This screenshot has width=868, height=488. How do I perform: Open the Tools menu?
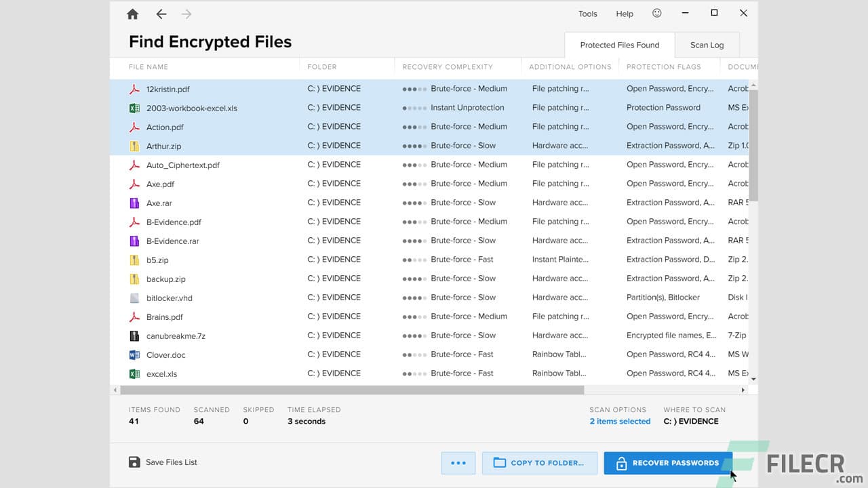pyautogui.click(x=587, y=14)
